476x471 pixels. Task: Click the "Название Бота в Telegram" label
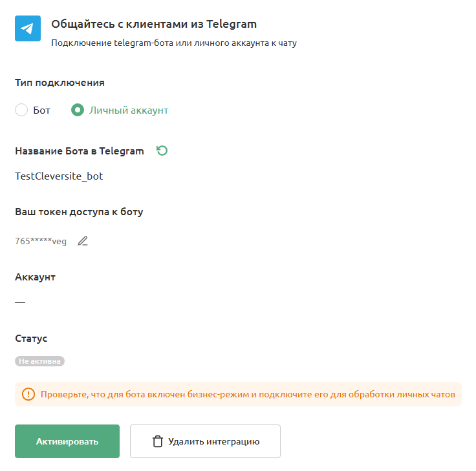[x=80, y=151]
